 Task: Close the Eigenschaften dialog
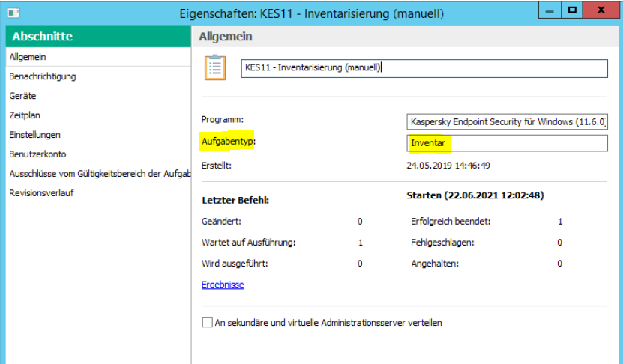pos(601,11)
